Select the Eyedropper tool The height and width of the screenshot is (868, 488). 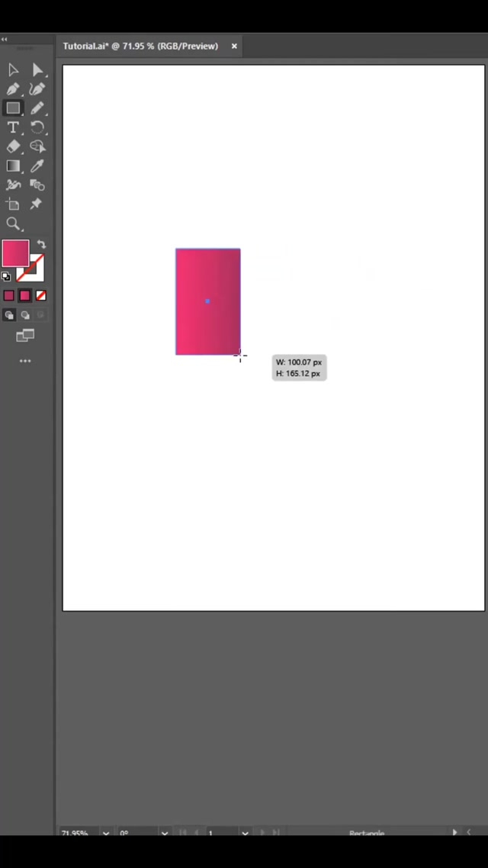click(37, 166)
